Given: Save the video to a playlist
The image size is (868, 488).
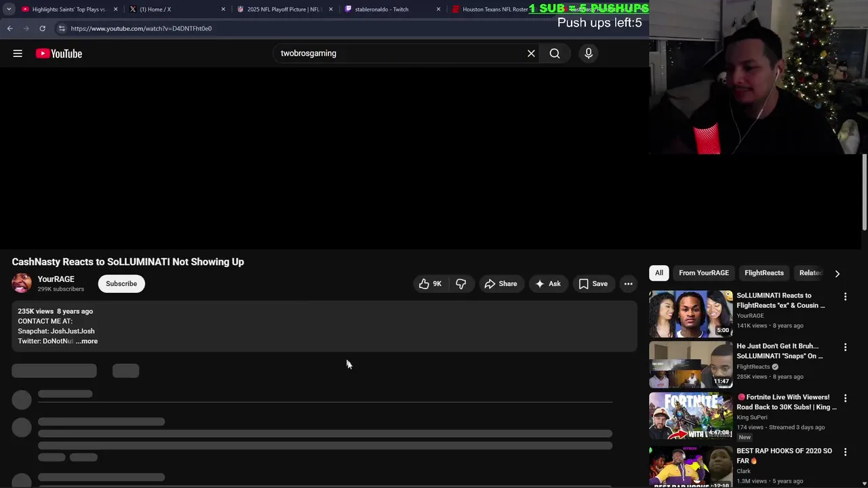Looking at the screenshot, I should tap(593, 284).
